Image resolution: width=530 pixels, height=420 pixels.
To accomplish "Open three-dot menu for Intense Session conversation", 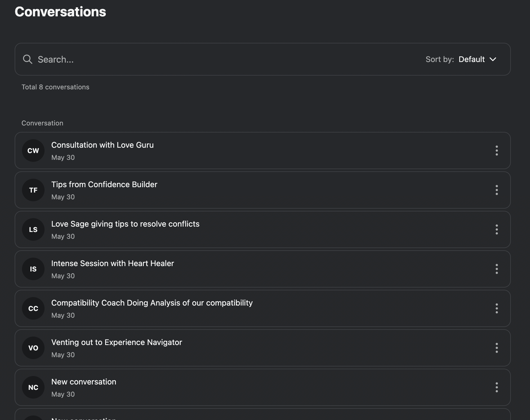I will (x=496, y=269).
